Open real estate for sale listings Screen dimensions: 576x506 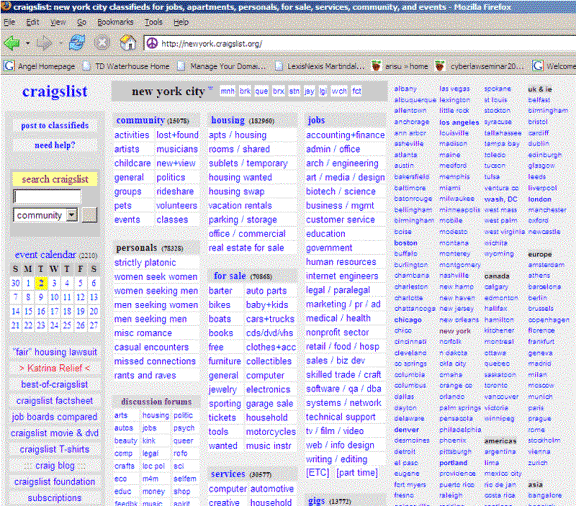(246, 248)
